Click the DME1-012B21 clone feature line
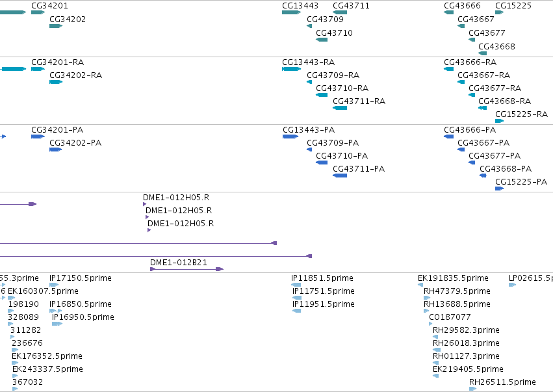553x392 pixels. 186,269
